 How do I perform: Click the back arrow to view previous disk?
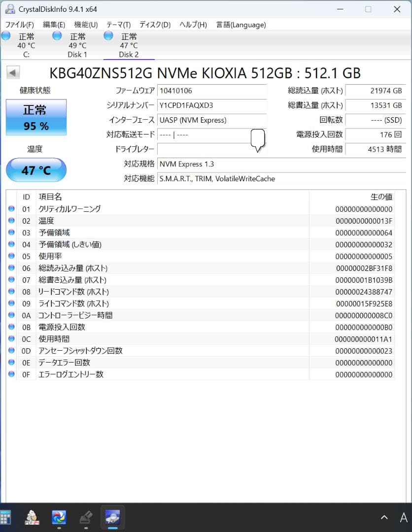coord(13,72)
